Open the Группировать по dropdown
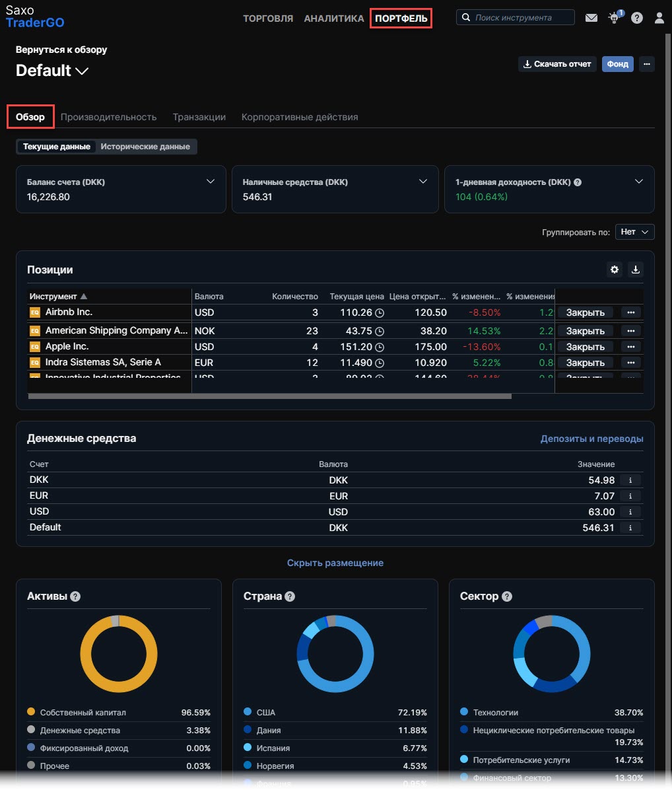The image size is (672, 790). click(634, 232)
